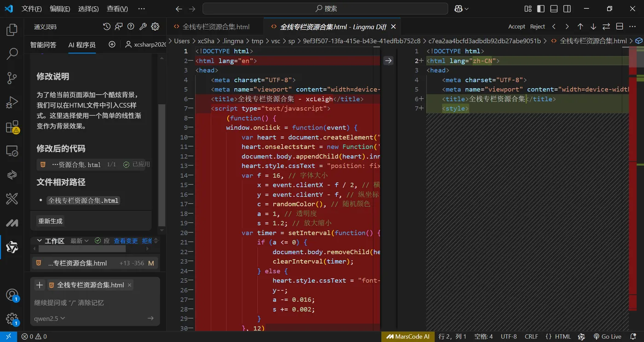
Task: Swap left and right diff sides
Action: 606,27
